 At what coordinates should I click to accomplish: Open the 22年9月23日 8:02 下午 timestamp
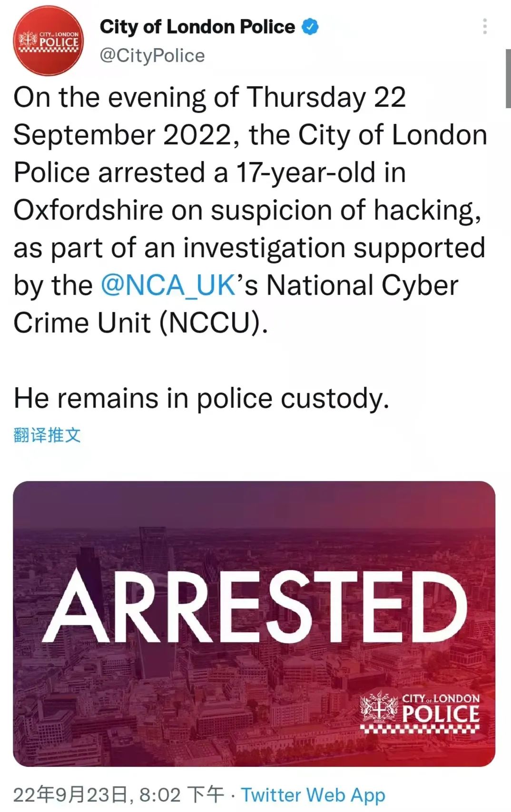coord(118,795)
